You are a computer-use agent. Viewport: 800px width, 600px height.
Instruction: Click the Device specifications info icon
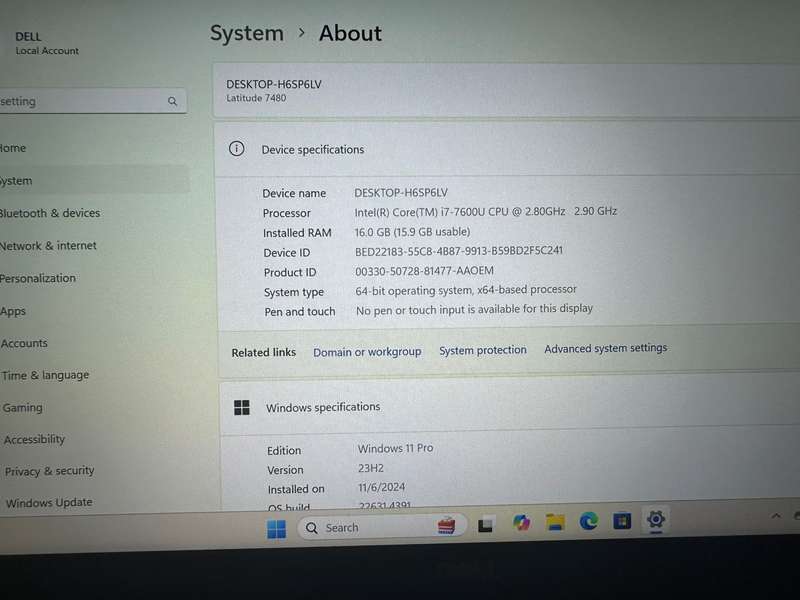coord(236,148)
